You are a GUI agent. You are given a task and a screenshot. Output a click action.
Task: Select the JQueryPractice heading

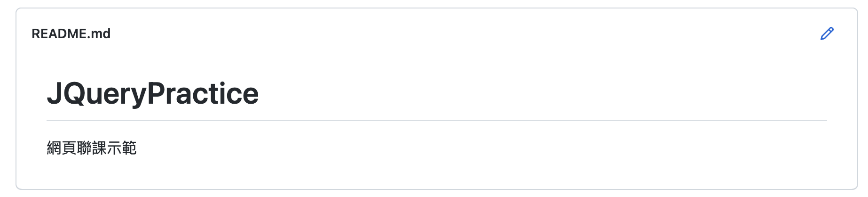[x=153, y=93]
